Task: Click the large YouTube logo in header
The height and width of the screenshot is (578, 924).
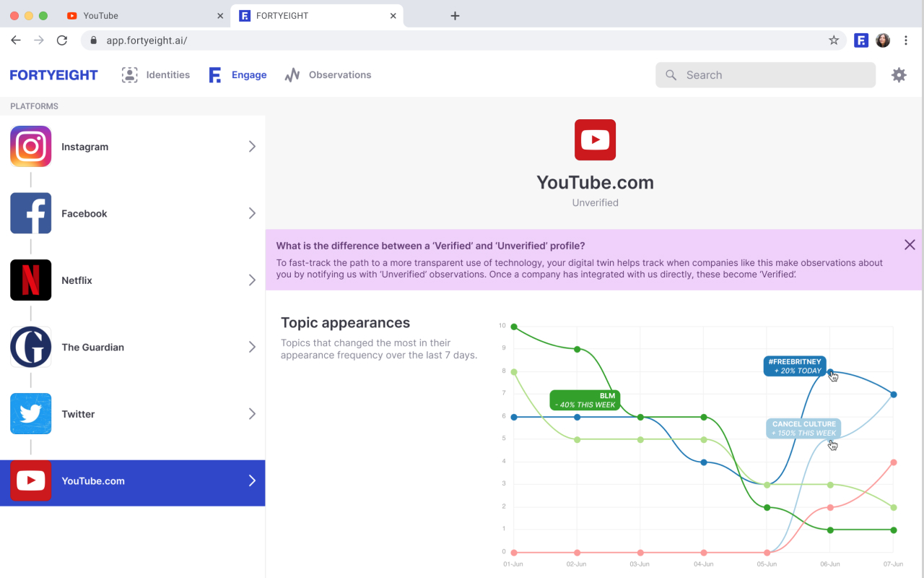Action: coord(595,139)
